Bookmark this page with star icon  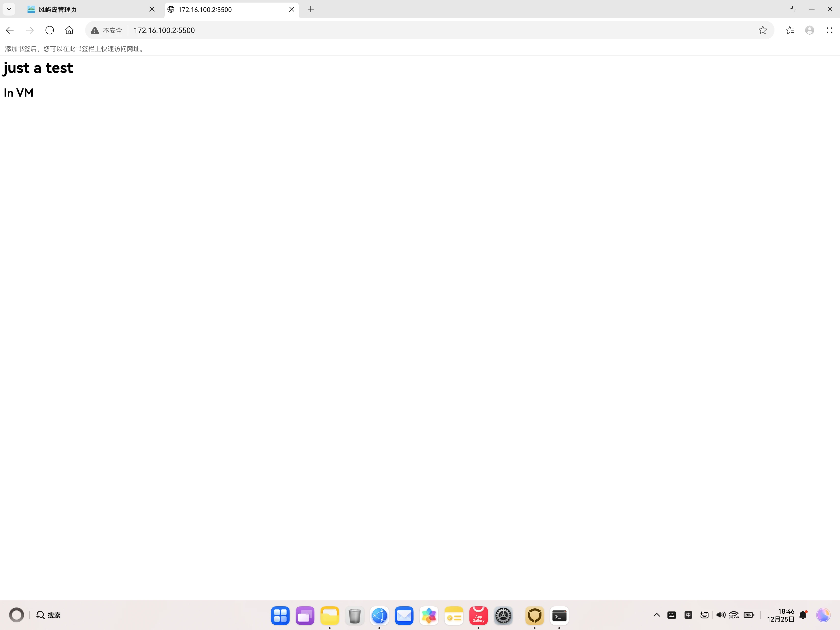click(x=763, y=30)
